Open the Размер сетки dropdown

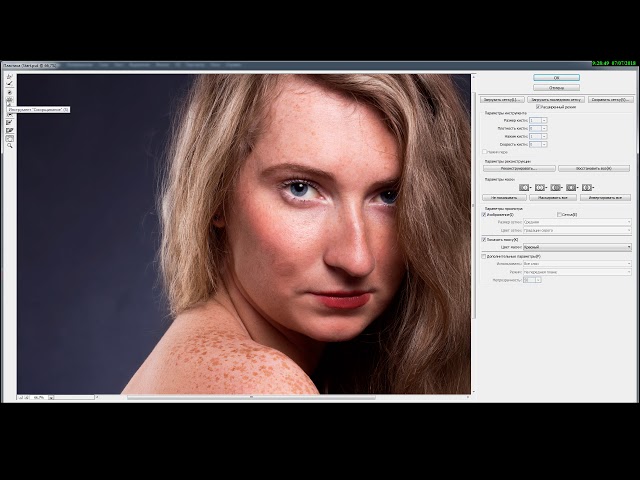point(577,222)
